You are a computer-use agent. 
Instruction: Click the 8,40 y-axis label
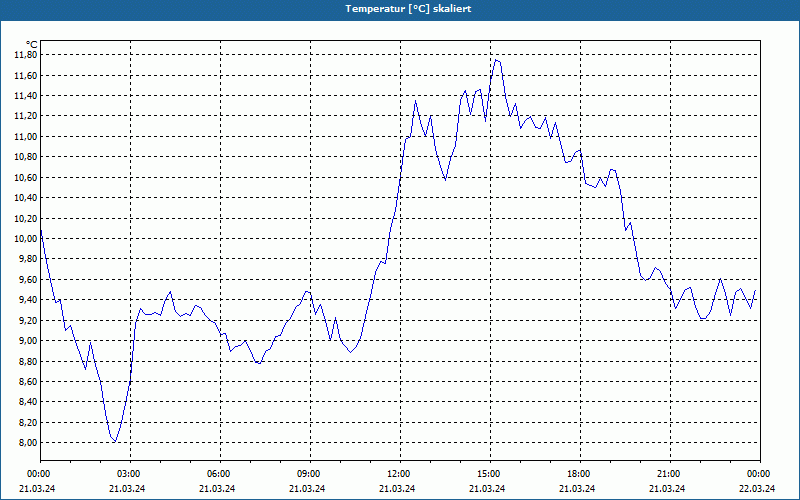pyautogui.click(x=28, y=402)
